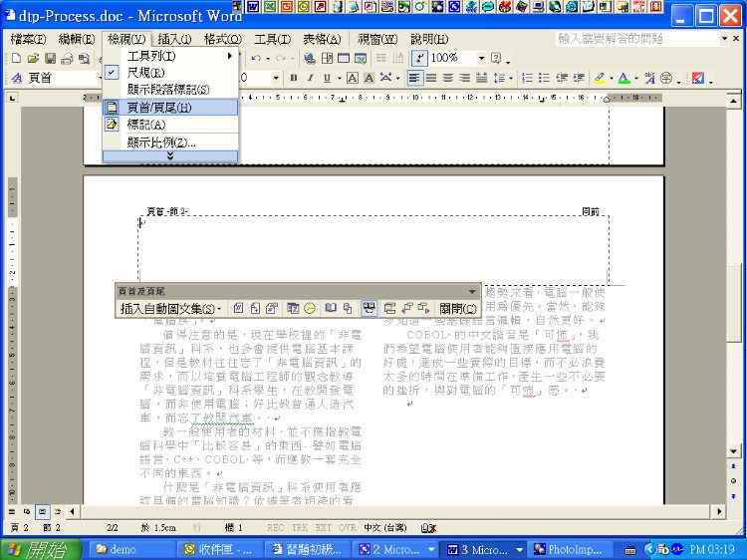
Task: Open 插入自動圖文集(S) dropdown
Action: point(171,309)
